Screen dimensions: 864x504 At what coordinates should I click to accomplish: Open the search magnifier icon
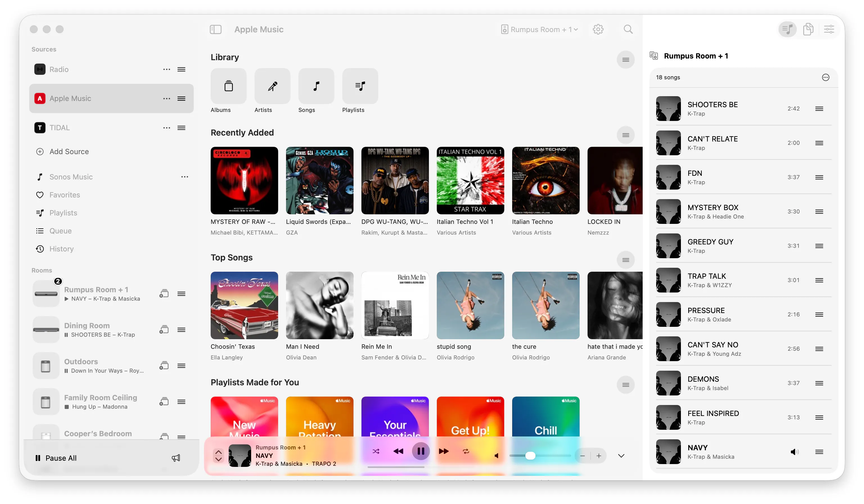point(628,30)
